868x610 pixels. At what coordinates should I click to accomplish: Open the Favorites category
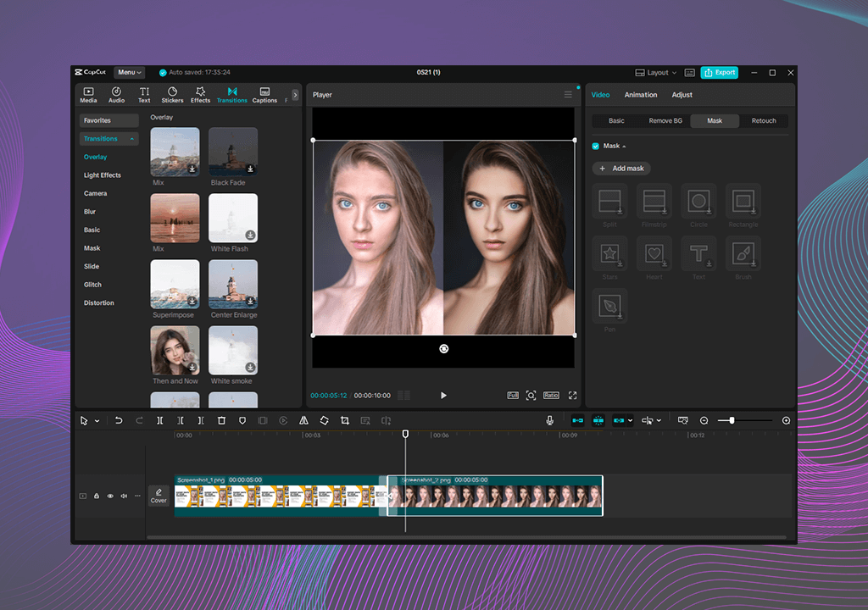point(109,120)
